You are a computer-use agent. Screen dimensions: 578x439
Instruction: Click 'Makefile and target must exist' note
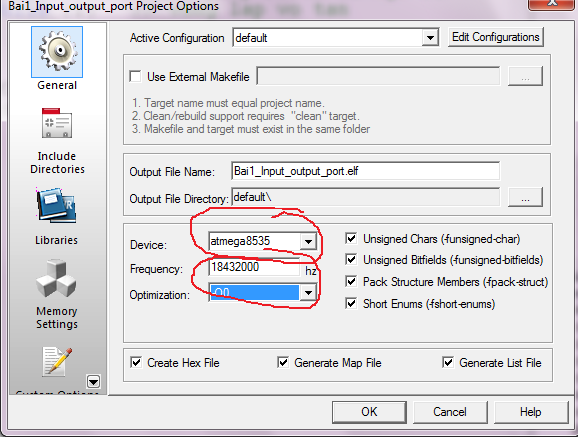[x=251, y=129]
